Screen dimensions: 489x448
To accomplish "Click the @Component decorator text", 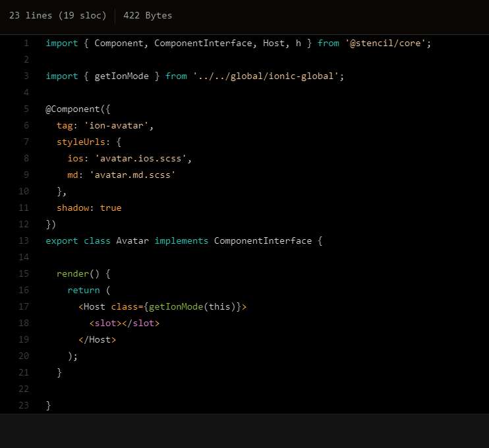I will pos(72,109).
